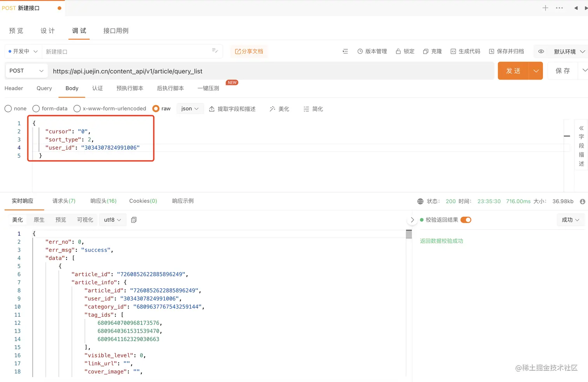Click the copy response icon beside utf8

[x=134, y=220]
